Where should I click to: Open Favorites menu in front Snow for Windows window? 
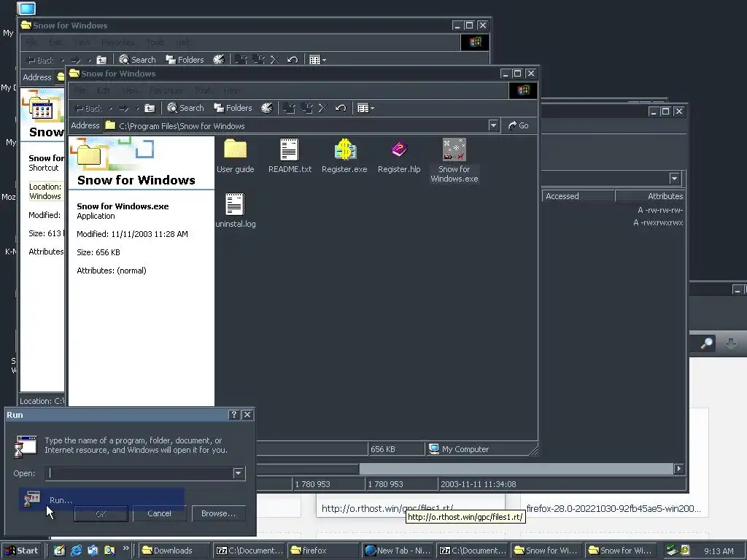coord(166,90)
